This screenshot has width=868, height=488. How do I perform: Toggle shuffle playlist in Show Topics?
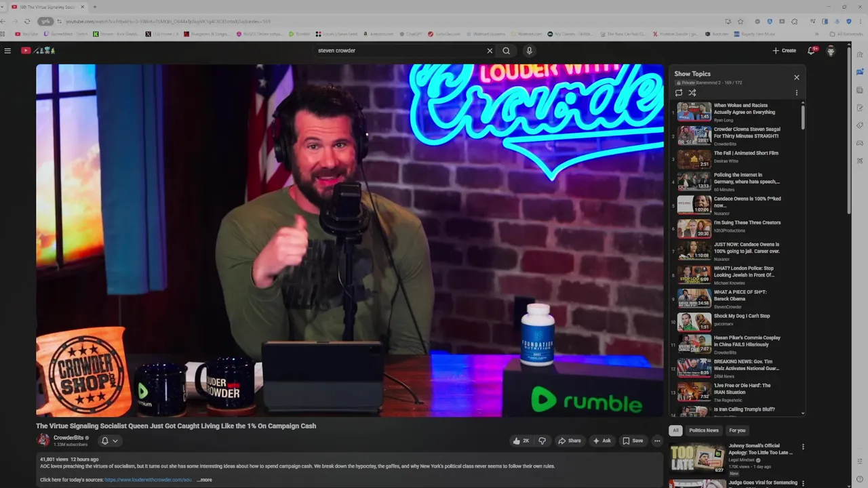(692, 93)
